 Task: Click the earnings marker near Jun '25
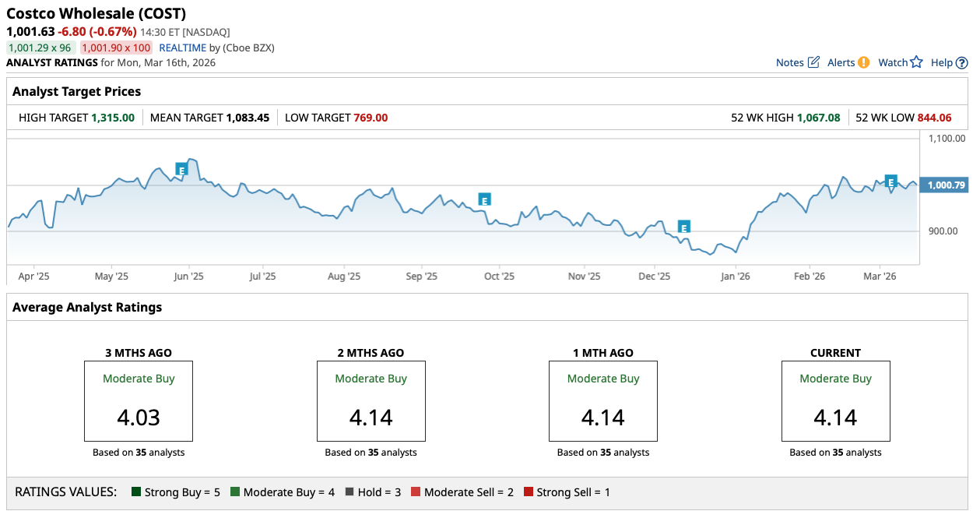[181, 169]
